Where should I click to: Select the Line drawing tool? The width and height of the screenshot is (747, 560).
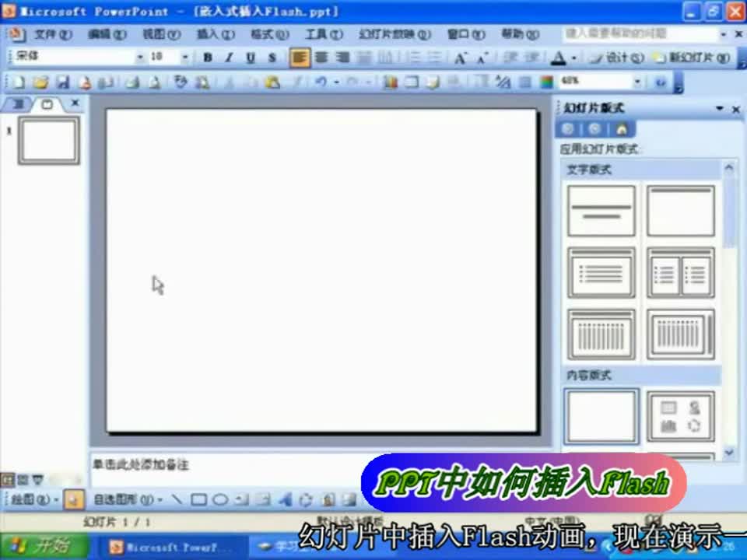(177, 499)
